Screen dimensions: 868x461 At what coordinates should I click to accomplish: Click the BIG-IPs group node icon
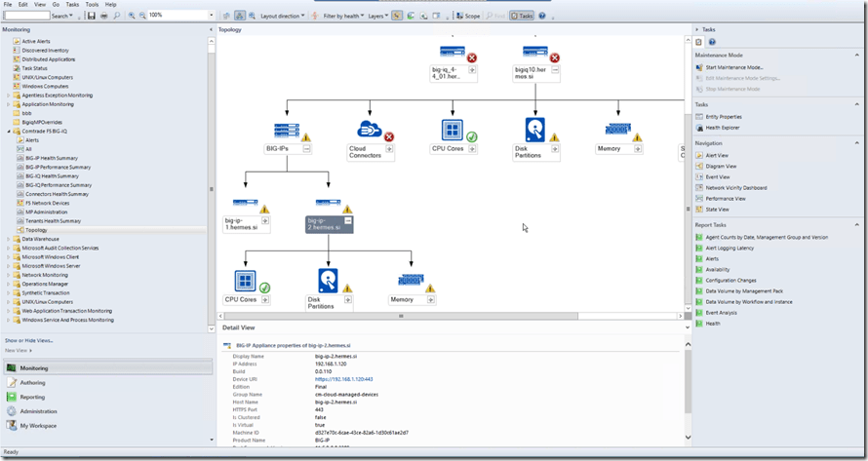[x=287, y=130]
